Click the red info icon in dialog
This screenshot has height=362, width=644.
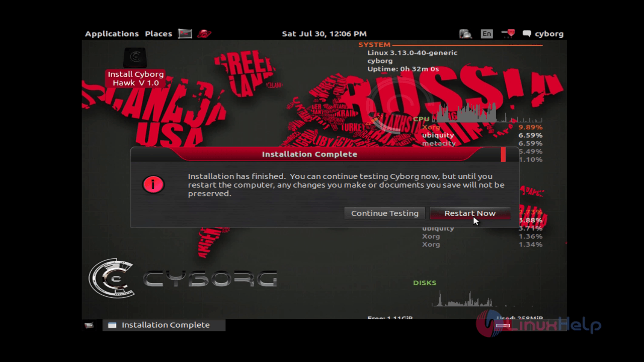point(153,185)
